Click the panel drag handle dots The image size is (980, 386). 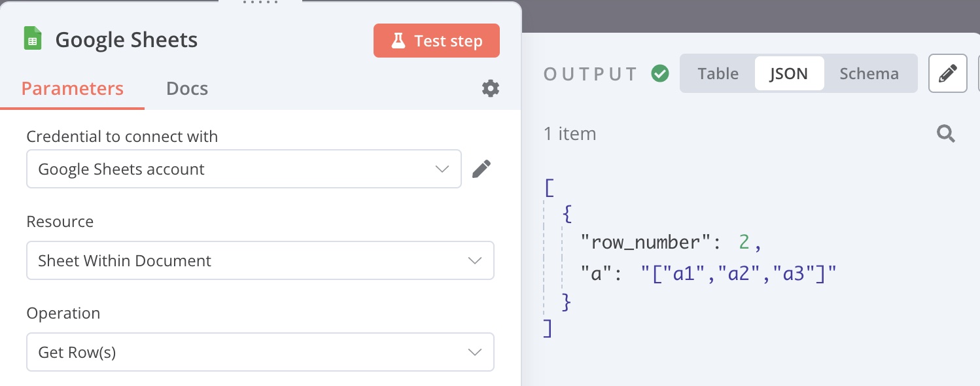tap(260, 3)
